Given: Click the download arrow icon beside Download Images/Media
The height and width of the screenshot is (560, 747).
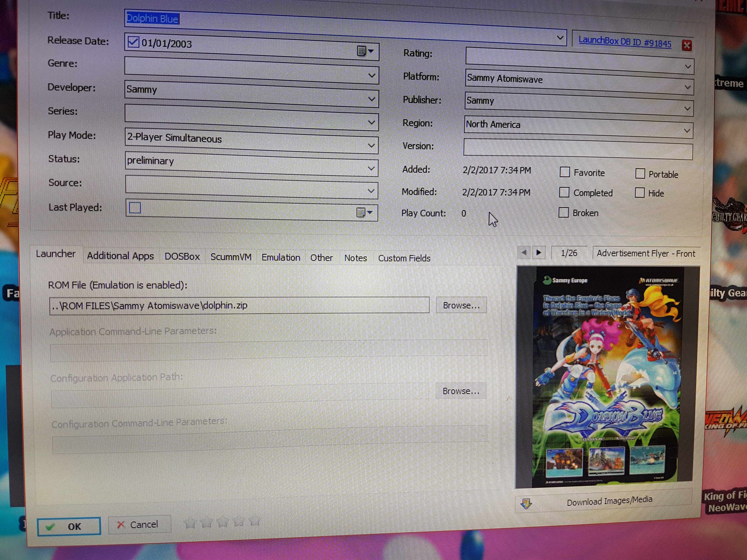Looking at the screenshot, I should pyautogui.click(x=526, y=504).
